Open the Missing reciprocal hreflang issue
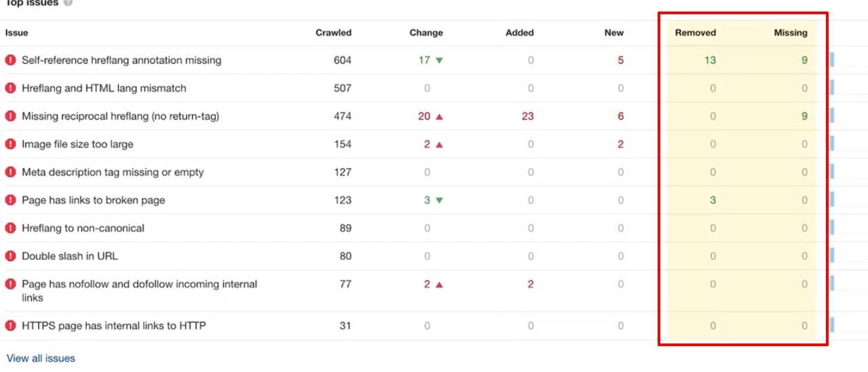 coord(120,116)
